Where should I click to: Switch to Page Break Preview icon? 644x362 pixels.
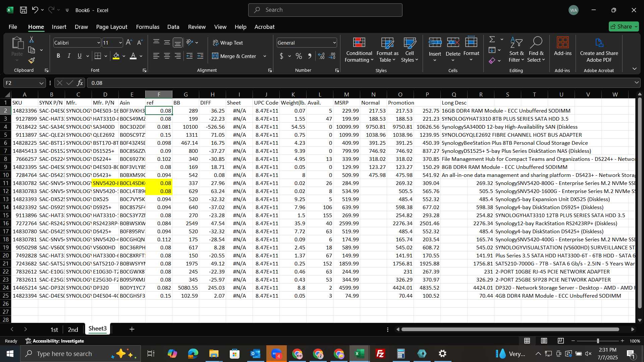560,341
